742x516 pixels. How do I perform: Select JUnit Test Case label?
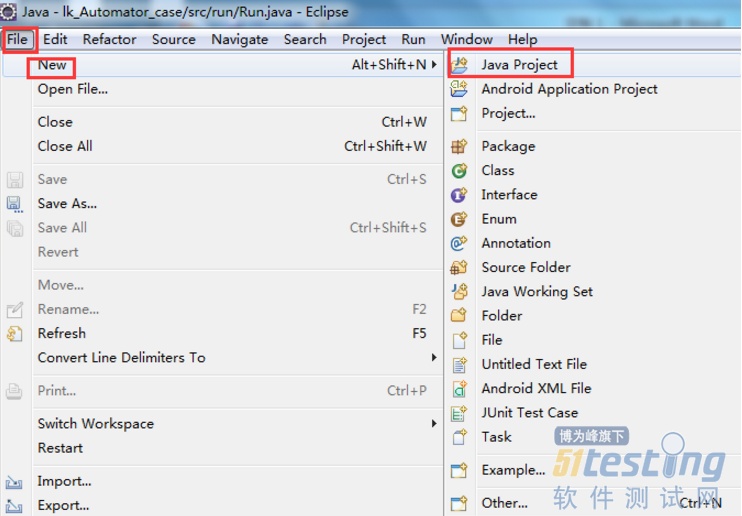point(530,413)
